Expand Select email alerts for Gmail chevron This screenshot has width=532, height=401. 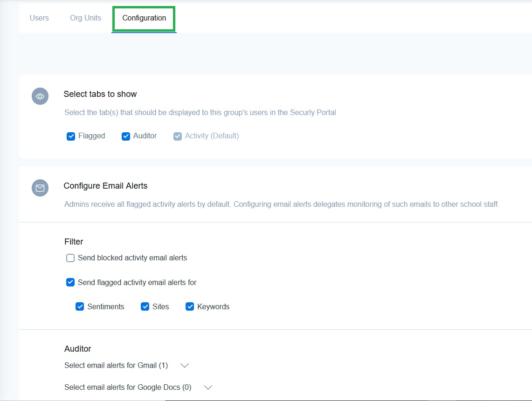pos(185,366)
